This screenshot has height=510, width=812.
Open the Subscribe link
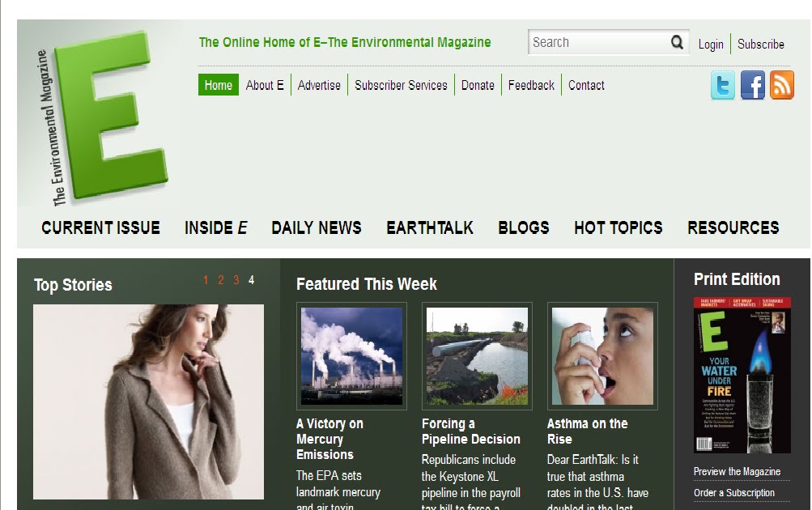tap(761, 44)
